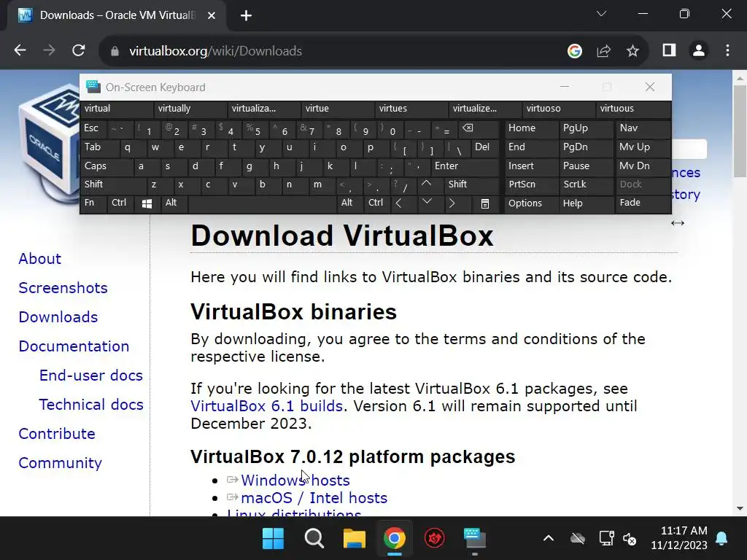Screen dimensions: 747x560
Task: Tap the Help key on keyboard
Action: point(586,203)
